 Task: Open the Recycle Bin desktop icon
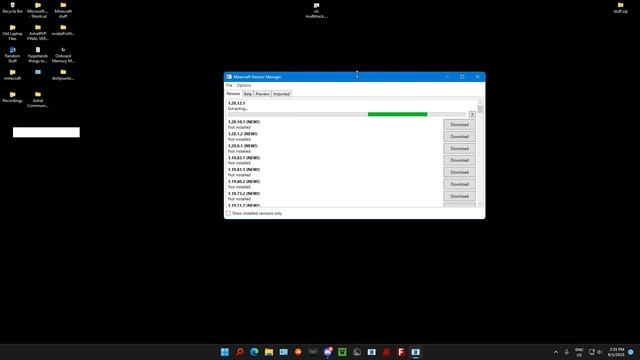[x=12, y=8]
